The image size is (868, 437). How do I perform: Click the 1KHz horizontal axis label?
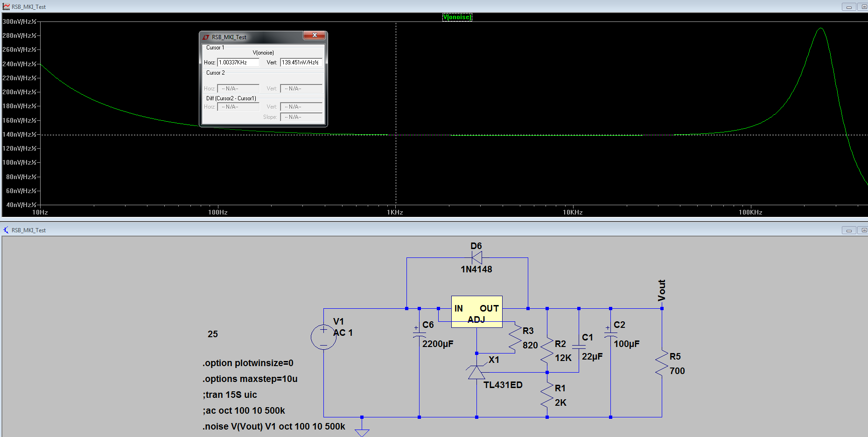(395, 212)
